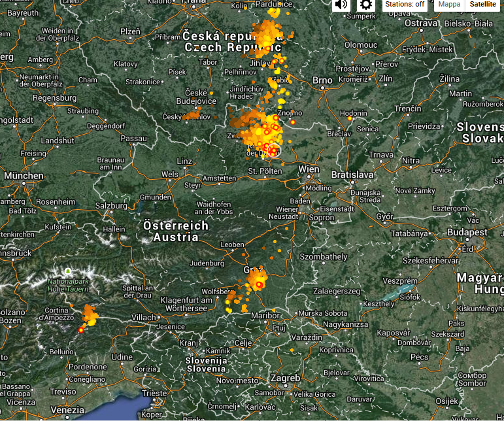Click the Venezia city label
The image size is (504, 421).
(67, 410)
